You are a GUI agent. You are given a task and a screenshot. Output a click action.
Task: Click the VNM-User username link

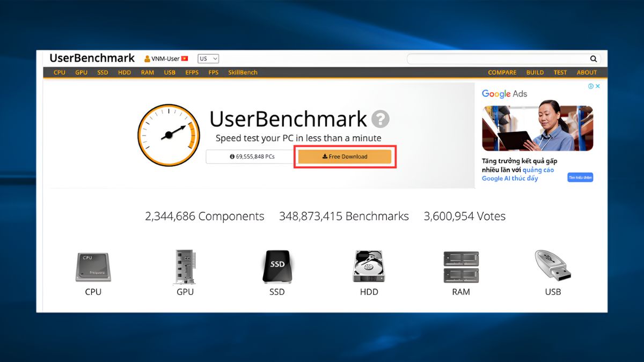165,59
